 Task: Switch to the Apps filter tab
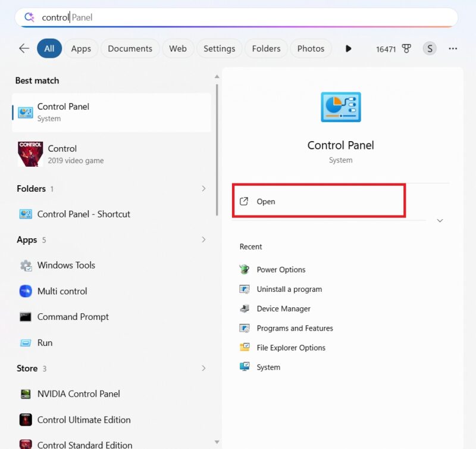point(81,49)
